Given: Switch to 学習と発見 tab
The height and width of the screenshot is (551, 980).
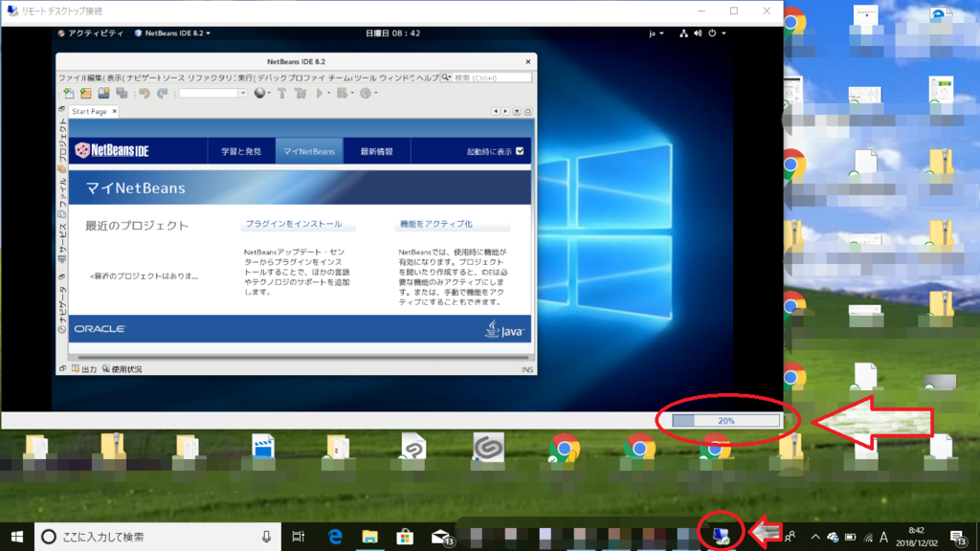Looking at the screenshot, I should (x=241, y=151).
